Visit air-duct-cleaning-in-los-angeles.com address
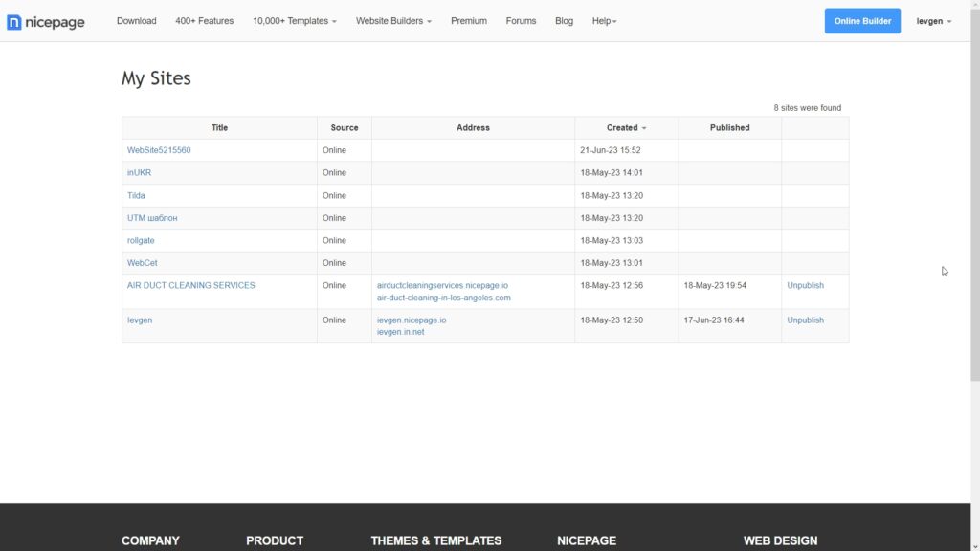This screenshot has width=980, height=551. tap(443, 298)
